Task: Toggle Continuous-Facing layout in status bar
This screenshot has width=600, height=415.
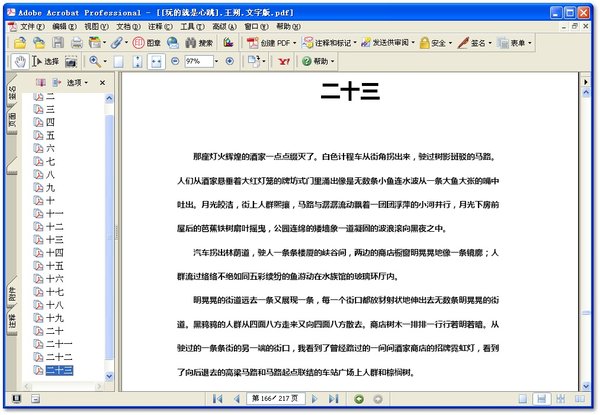Action: [561, 399]
